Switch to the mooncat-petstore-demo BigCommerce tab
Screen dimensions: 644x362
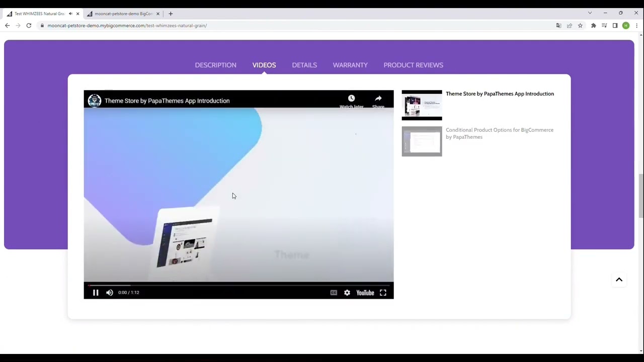123,14
